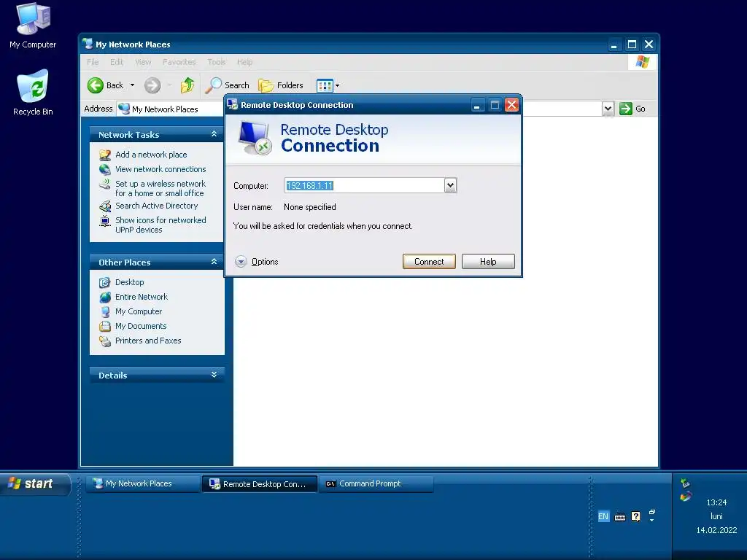
Task: Click the Connect button
Action: [429, 262]
